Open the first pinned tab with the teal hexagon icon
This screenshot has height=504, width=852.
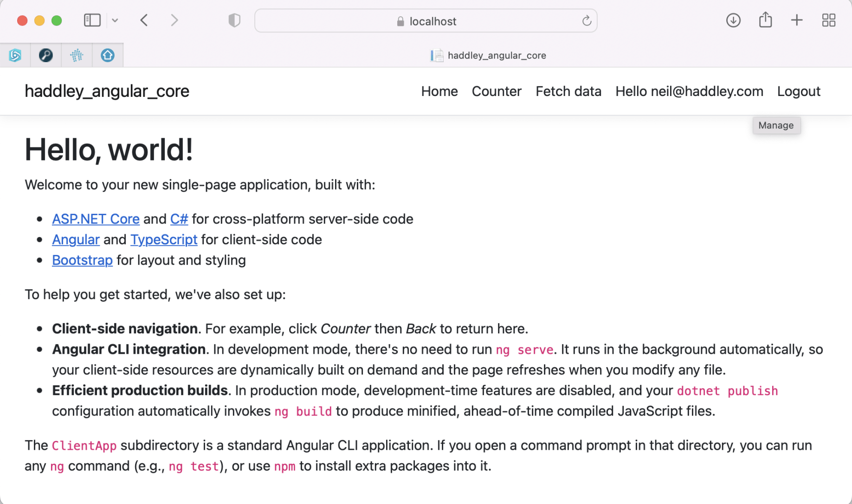tap(15, 55)
